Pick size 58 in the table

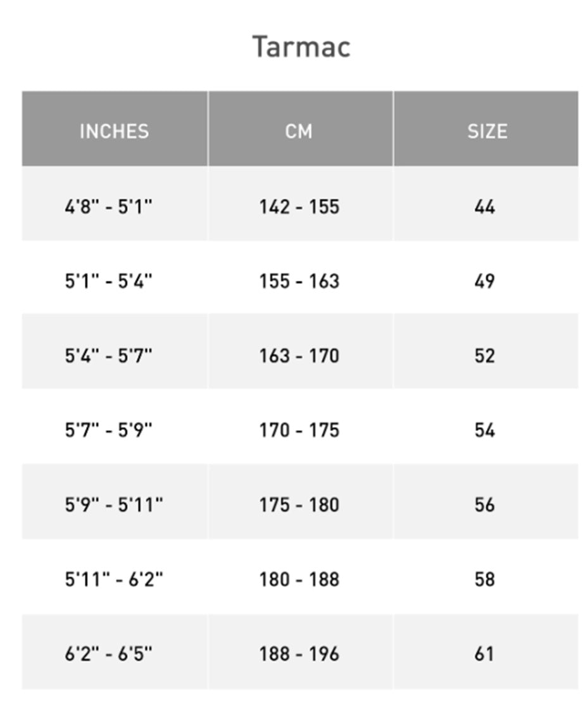(x=485, y=579)
